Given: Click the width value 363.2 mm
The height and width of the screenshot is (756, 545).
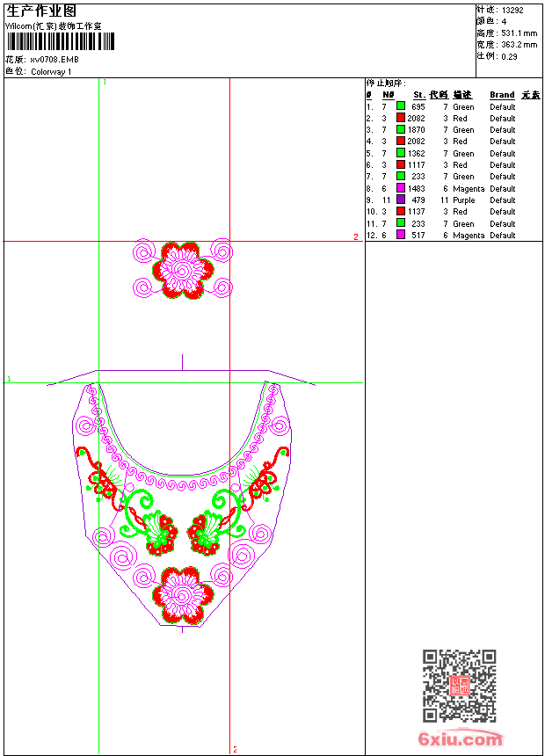Looking at the screenshot, I should (519, 45).
